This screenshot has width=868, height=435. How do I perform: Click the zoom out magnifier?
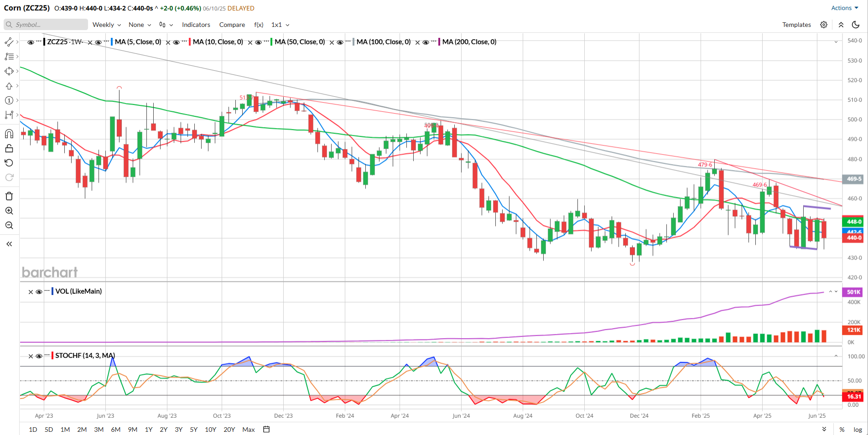click(9, 225)
